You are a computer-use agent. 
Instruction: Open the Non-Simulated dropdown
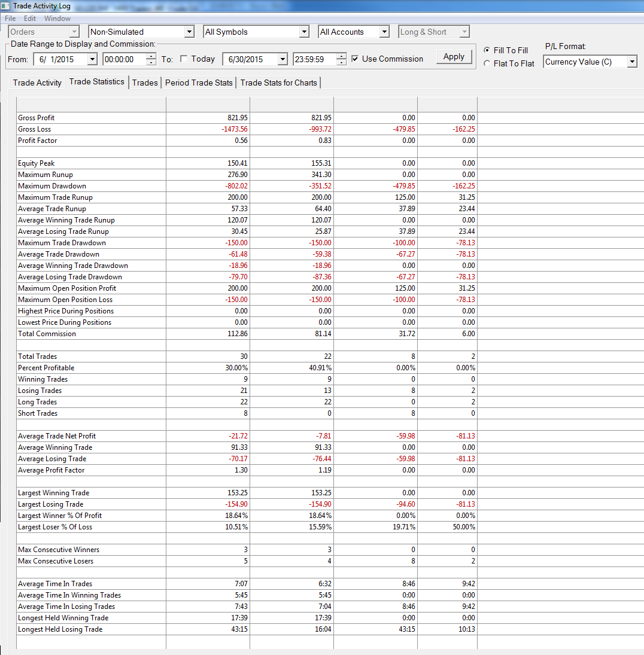[189, 32]
